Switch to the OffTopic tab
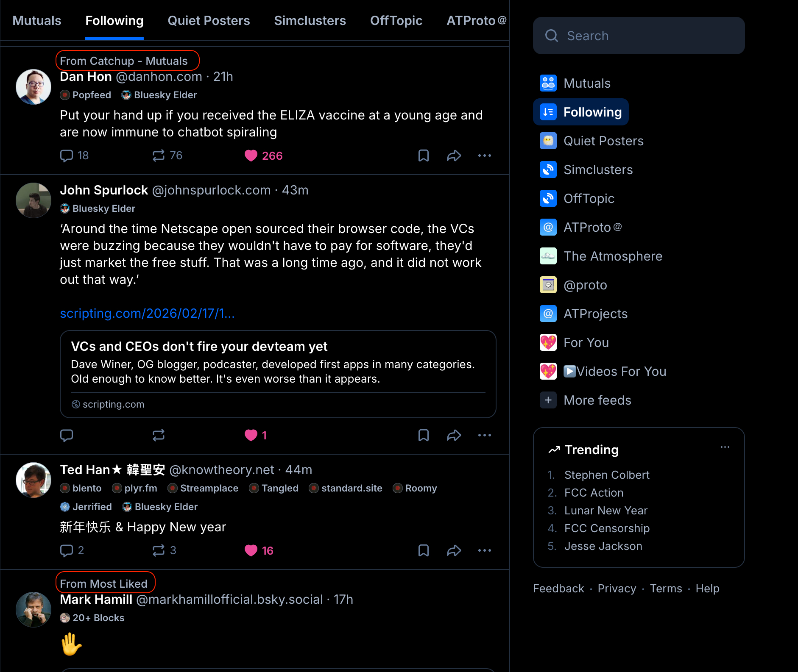Viewport: 798px width, 672px height. tap(396, 21)
